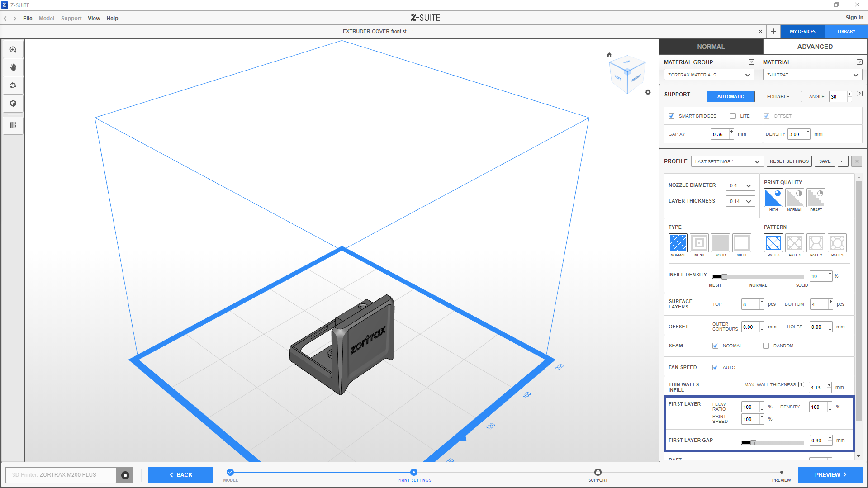The image size is (868, 488).
Task: Choose the Shell infill type icon
Action: [741, 243]
